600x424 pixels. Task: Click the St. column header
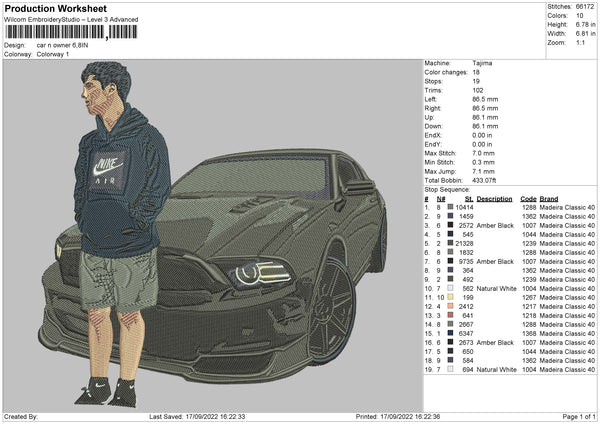pos(469,198)
